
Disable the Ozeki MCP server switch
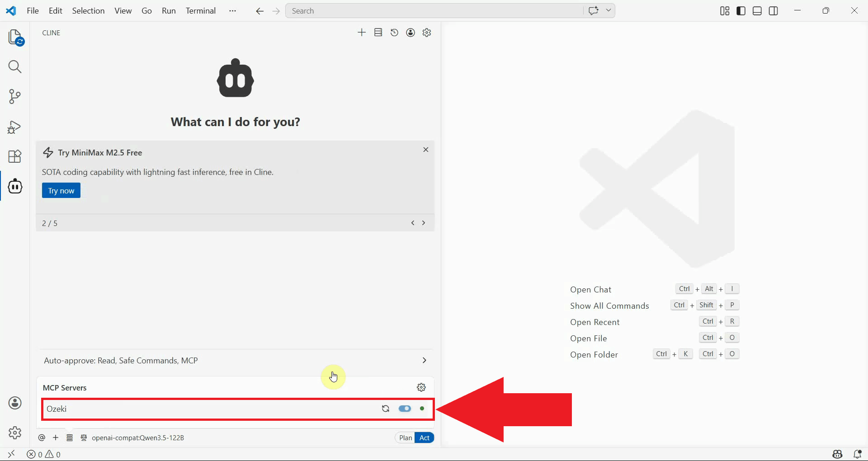pyautogui.click(x=405, y=409)
